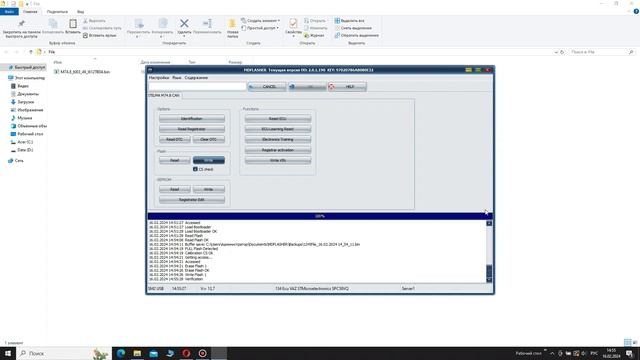Image resolution: width=640 pixels, height=360 pixels.
Task: Open Изображения folder in navigation pane
Action: click(27, 110)
